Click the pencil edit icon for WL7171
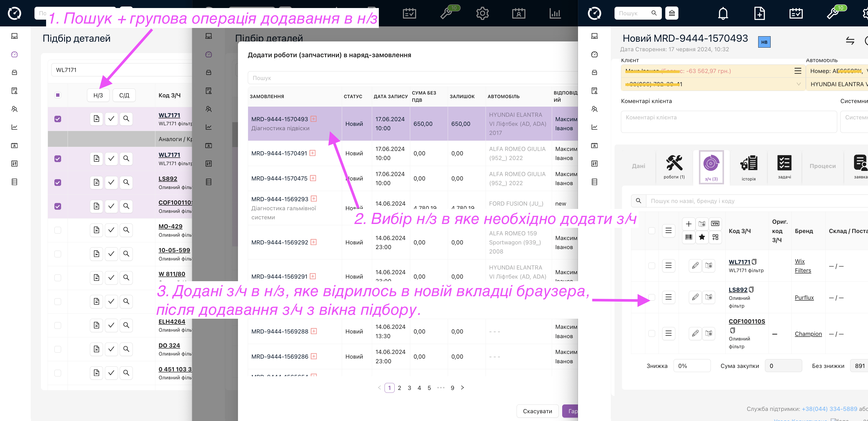Viewport: 868px width, 421px height. (x=695, y=266)
